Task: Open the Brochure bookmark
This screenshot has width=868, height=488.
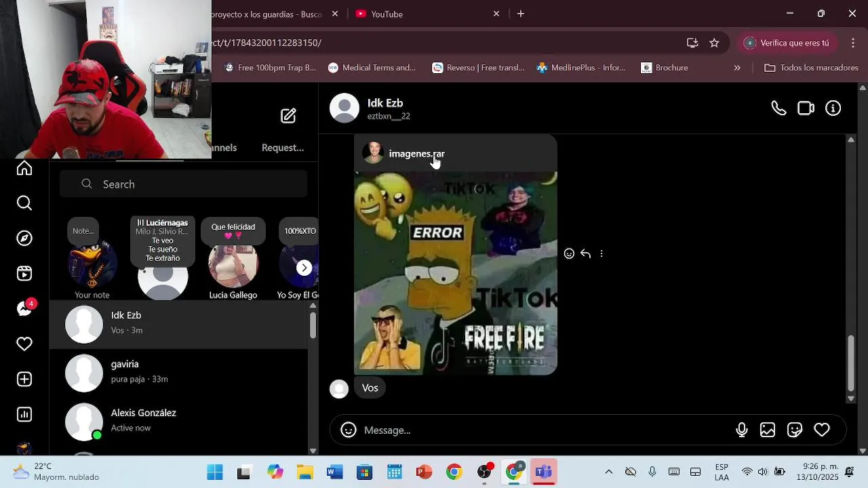Action: point(665,68)
